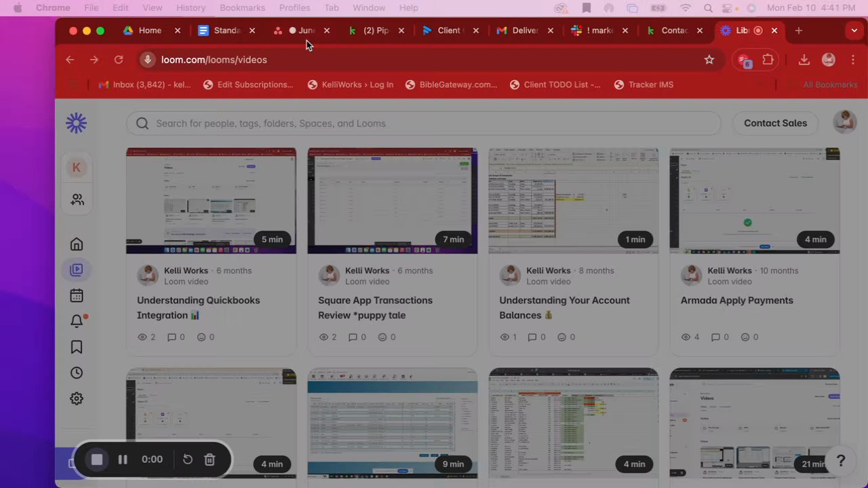The image size is (868, 488).
Task: Open the Library videos sidebar icon
Action: click(x=77, y=270)
